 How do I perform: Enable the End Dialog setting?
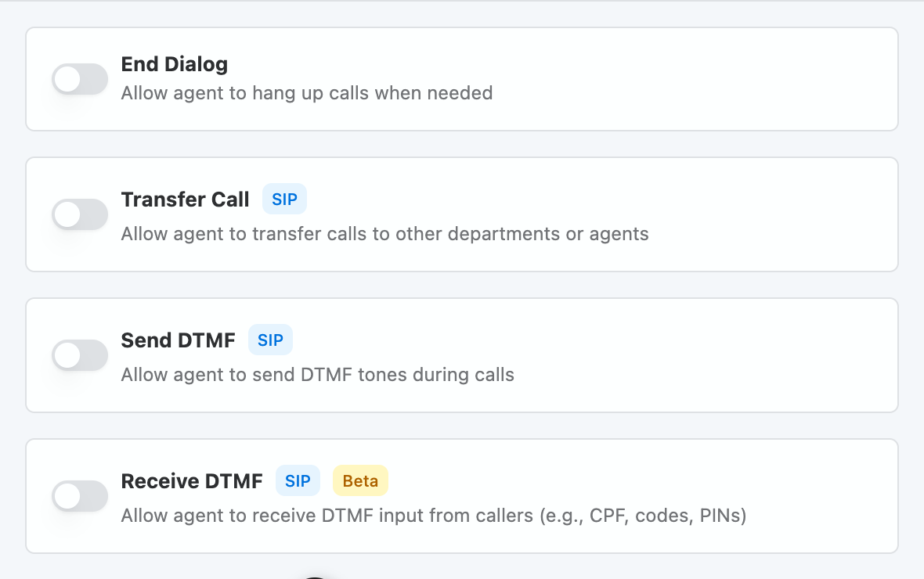point(79,79)
